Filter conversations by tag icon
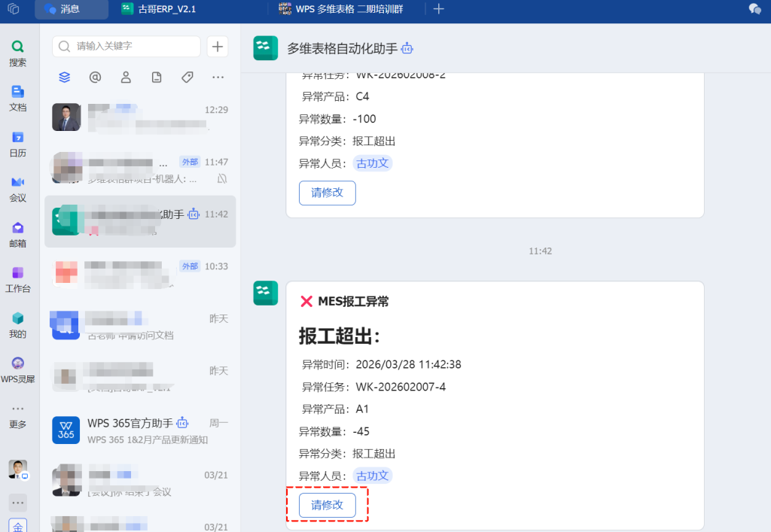Screen dimensions: 771x532 pos(187,77)
